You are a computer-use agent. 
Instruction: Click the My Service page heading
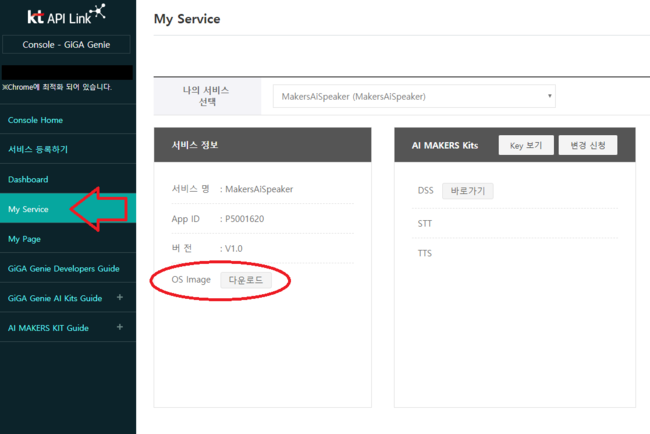(187, 19)
